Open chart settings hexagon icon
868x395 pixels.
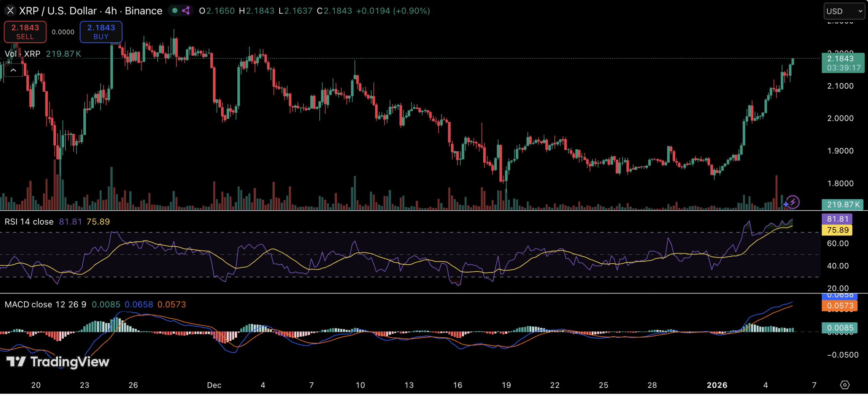pyautogui.click(x=845, y=385)
